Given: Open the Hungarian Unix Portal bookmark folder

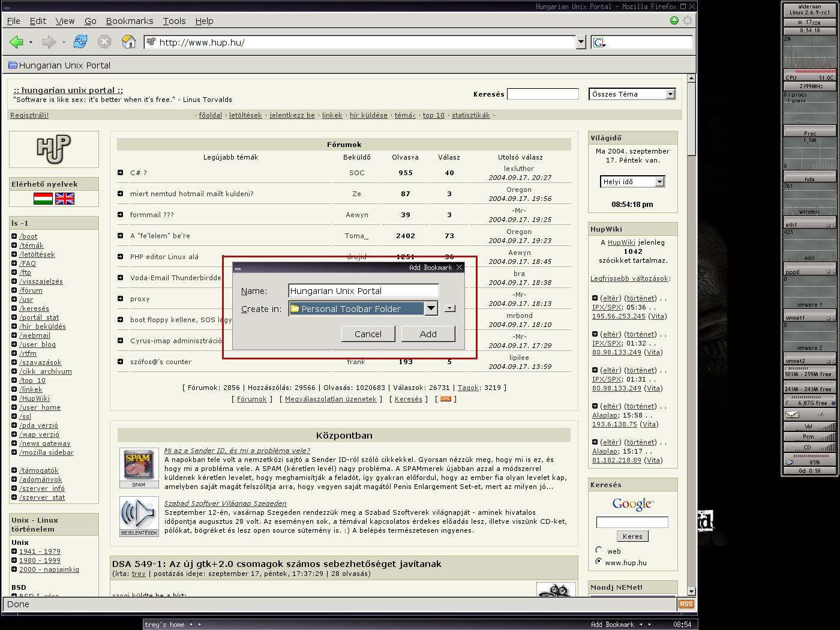Looking at the screenshot, I should [59, 65].
